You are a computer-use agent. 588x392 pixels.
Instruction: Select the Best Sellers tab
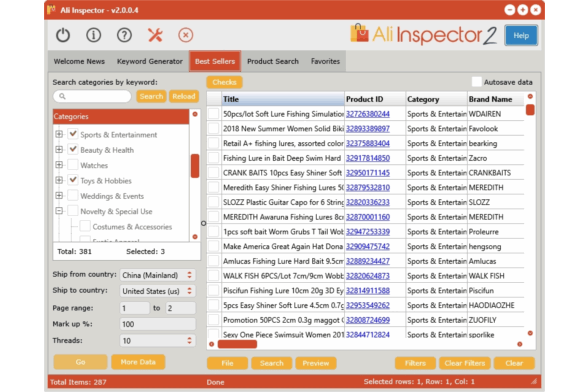click(x=215, y=61)
